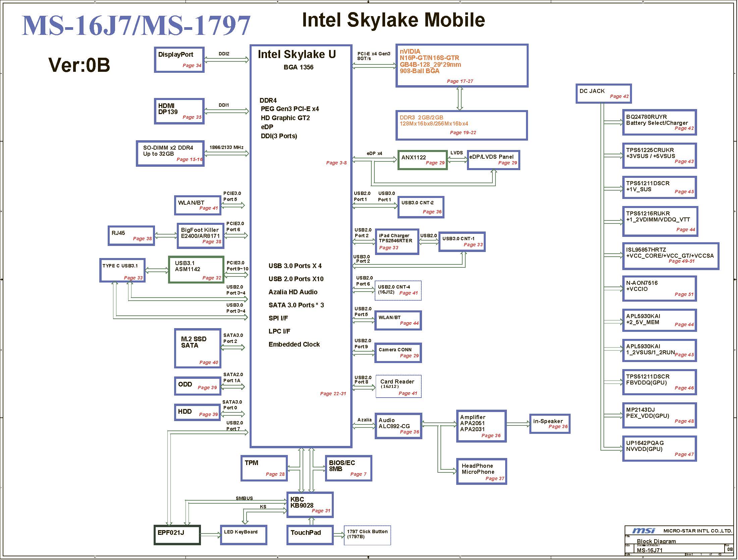Select the "SATA 3.0 Ports * 3" line
Screen dimensions: 738x560
pos(297,305)
